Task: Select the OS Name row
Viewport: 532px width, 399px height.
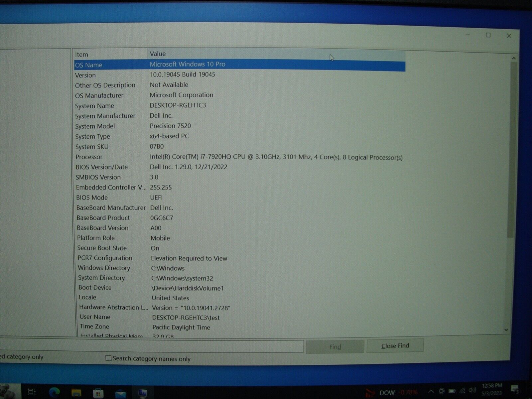Action: point(239,65)
